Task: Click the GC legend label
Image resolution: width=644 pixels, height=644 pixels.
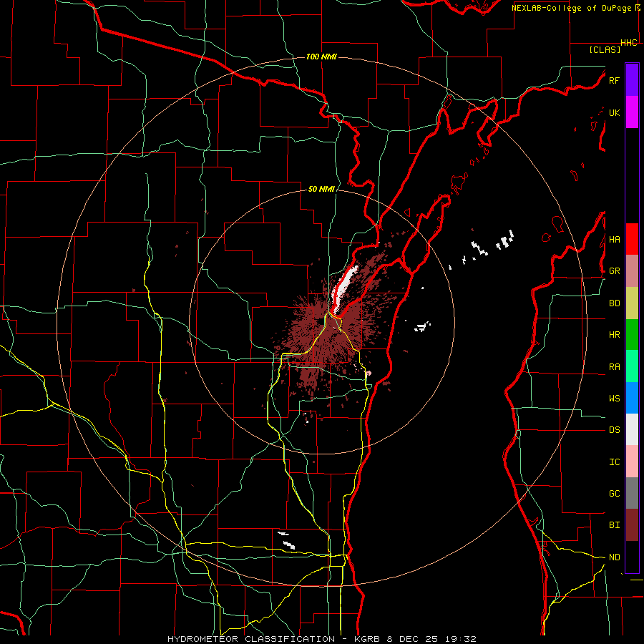Action: (x=614, y=494)
